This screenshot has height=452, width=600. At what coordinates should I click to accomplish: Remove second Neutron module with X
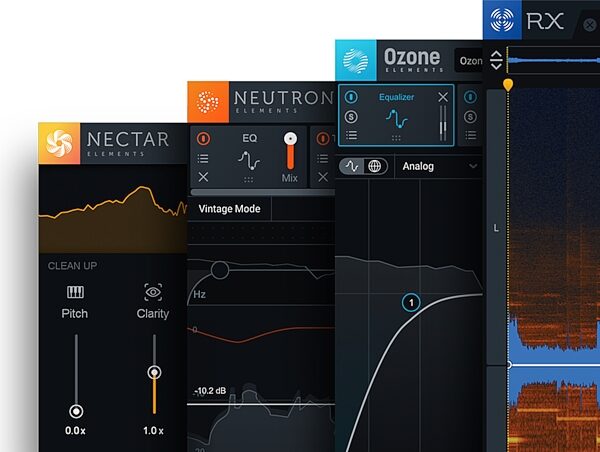[323, 177]
